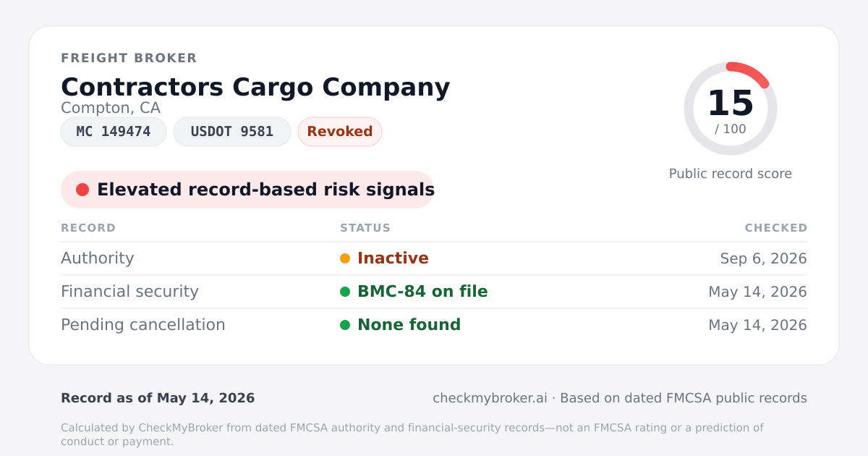The image size is (868, 456).
Task: Click Elevated record-based risk signals banner
Action: pos(247,190)
